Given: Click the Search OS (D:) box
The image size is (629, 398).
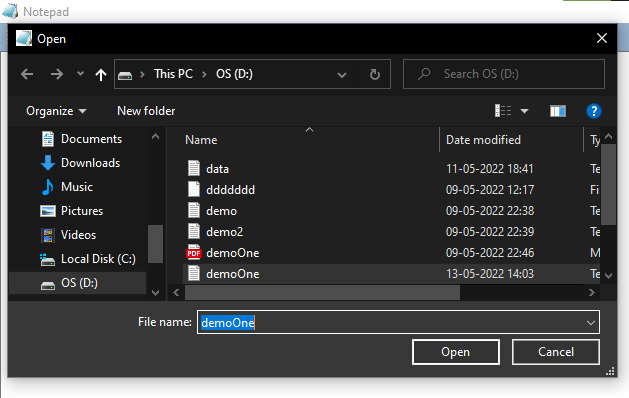Looking at the screenshot, I should (x=503, y=74).
